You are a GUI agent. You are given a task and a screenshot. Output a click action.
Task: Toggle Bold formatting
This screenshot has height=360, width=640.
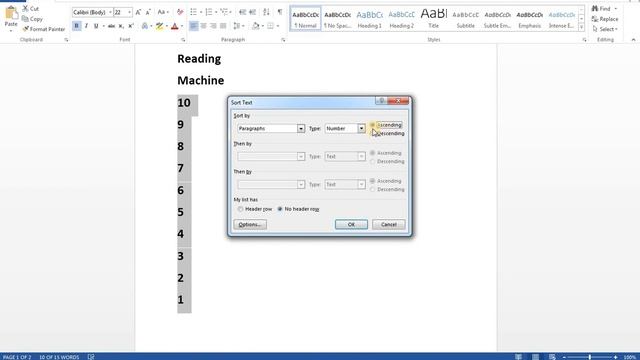click(76, 26)
